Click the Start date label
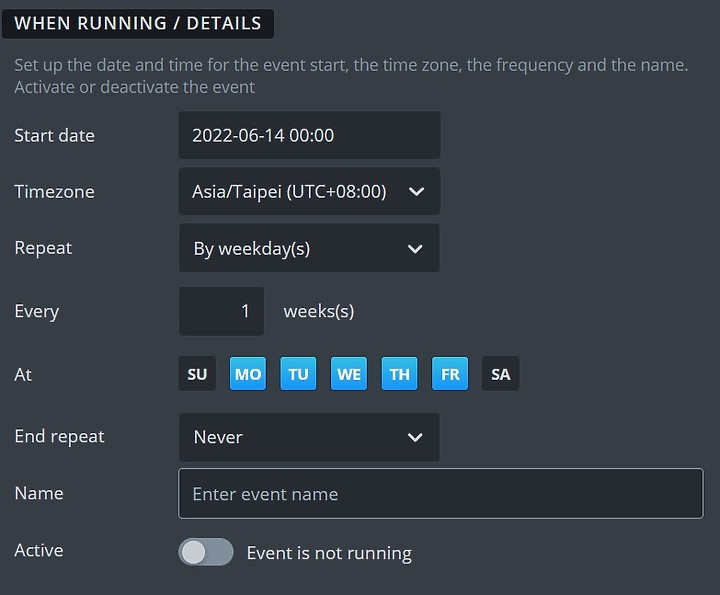The height and width of the screenshot is (595, 720). (54, 135)
